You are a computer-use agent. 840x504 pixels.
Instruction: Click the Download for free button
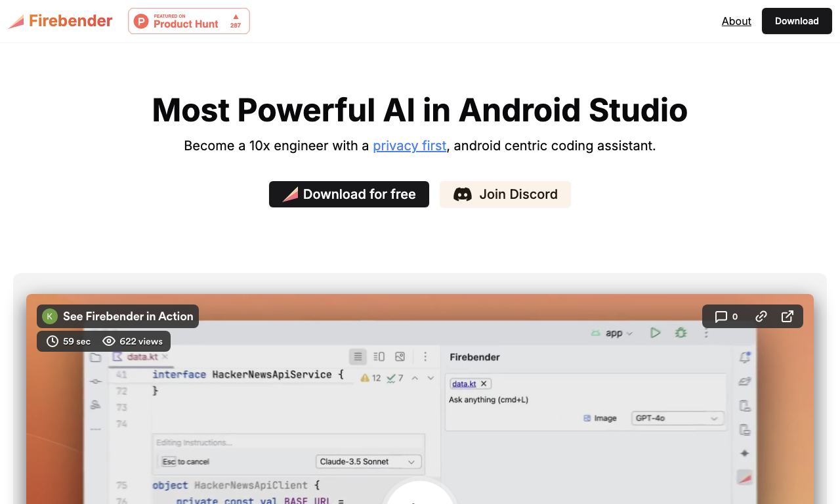(349, 194)
